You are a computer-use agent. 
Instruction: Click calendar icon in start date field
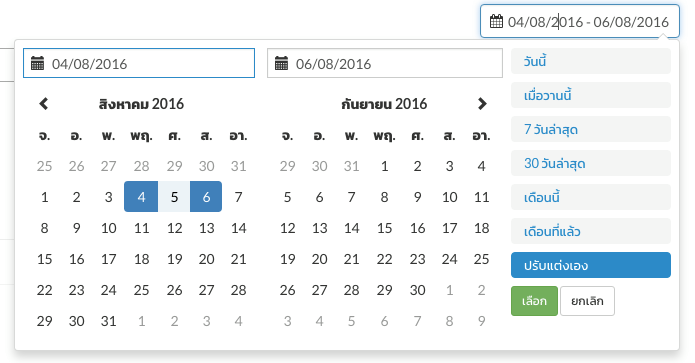pyautogui.click(x=37, y=63)
